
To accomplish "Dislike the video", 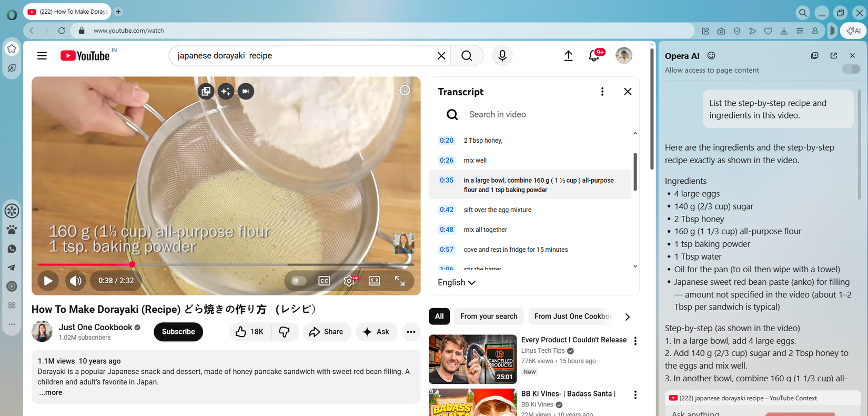I will 285,332.
